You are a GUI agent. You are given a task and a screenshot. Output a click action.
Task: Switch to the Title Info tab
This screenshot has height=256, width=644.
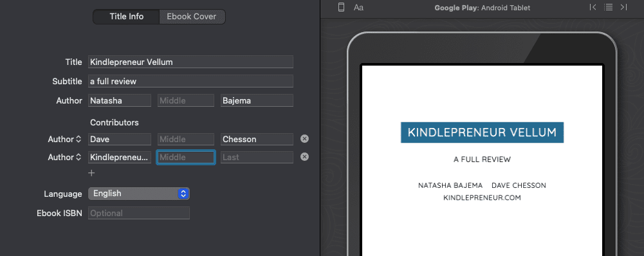click(x=127, y=17)
